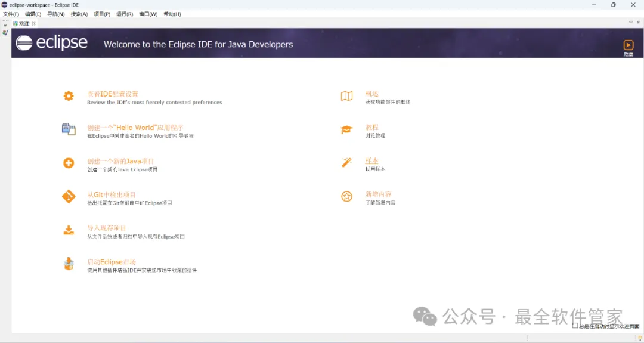Screen dimensions: 644x343
Task: Click the Java perspective icon in left trim bar
Action: 5,32
